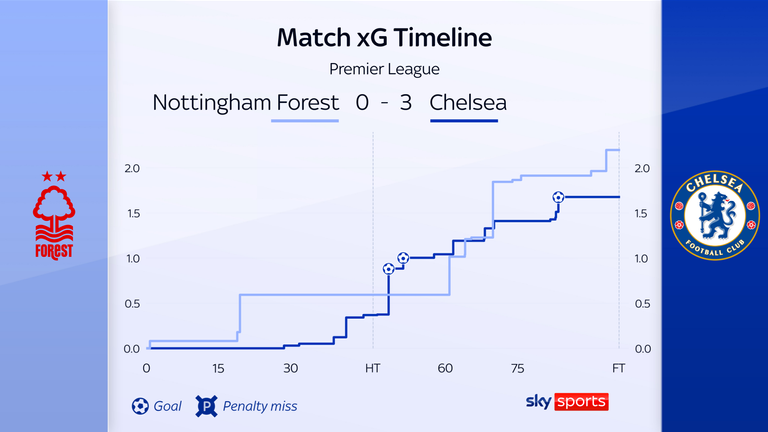The image size is (768, 432).
Task: Click the 15 minute label on the time axis
Action: click(x=219, y=369)
